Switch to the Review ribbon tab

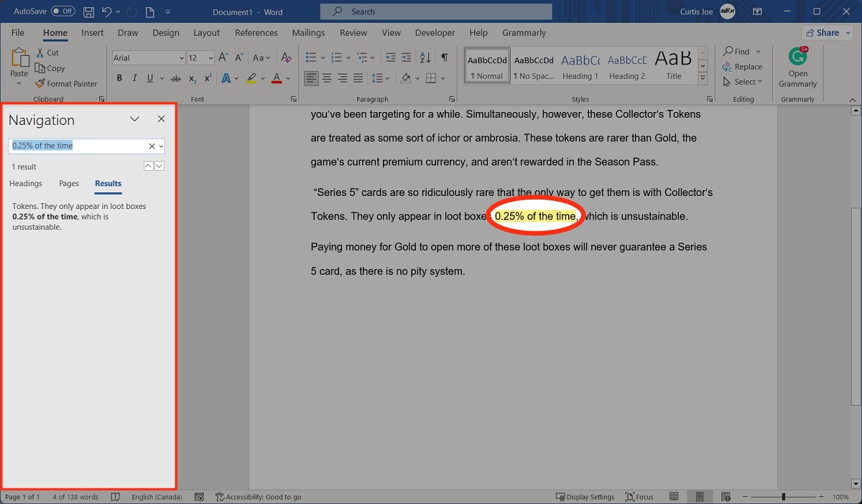point(353,32)
